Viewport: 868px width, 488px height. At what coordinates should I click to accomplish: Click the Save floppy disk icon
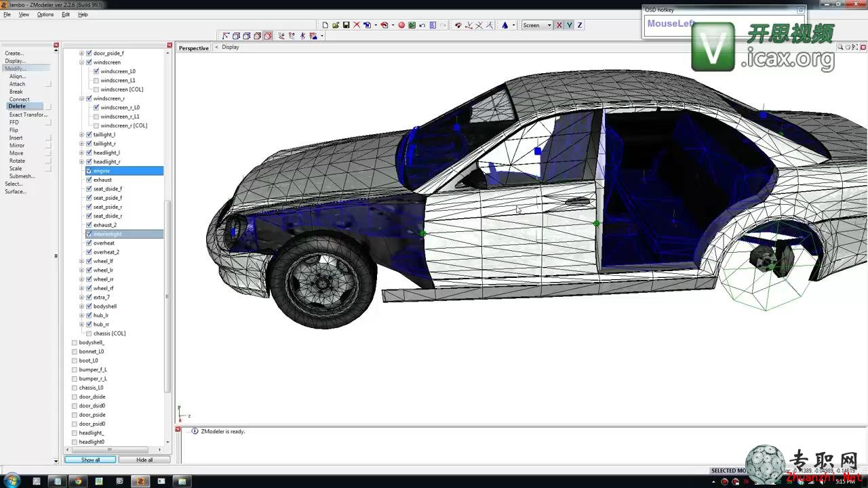(347, 25)
